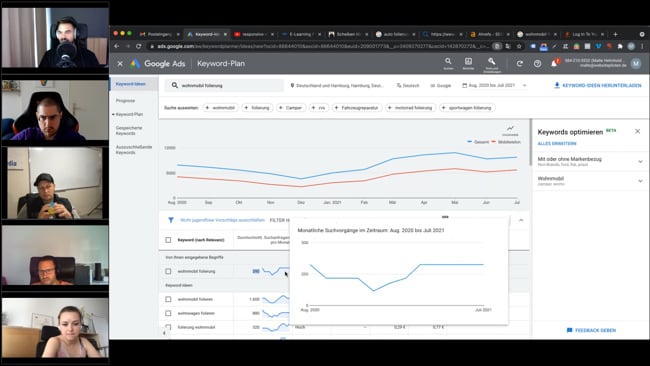Open the help question-mark icon
The image size is (650, 366).
tap(537, 63)
